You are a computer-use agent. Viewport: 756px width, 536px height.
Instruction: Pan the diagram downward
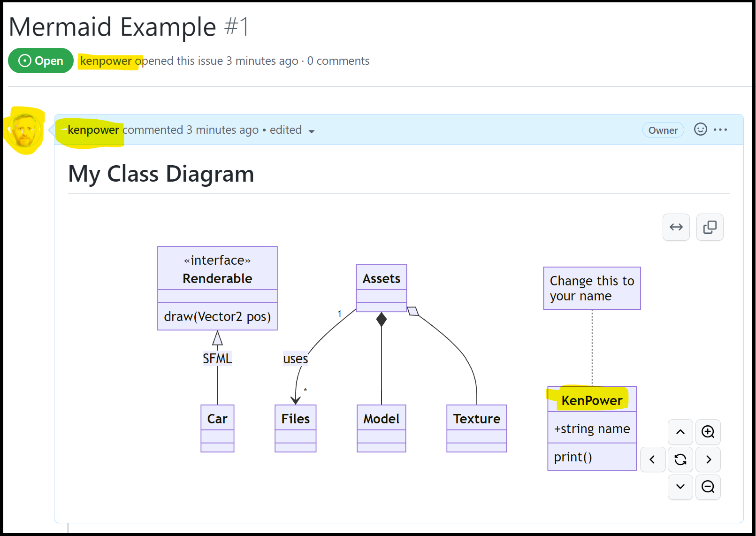(x=680, y=487)
